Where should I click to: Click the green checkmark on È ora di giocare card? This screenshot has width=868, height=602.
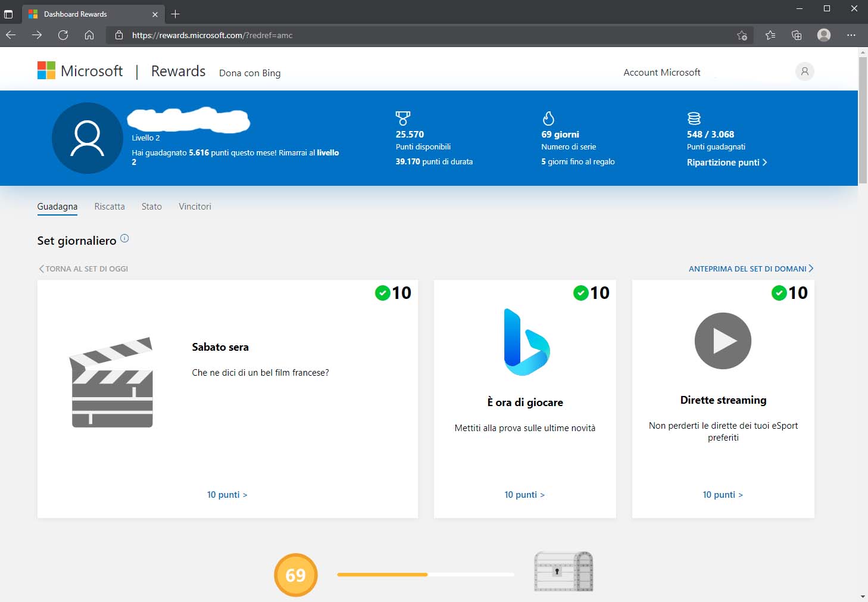(580, 293)
